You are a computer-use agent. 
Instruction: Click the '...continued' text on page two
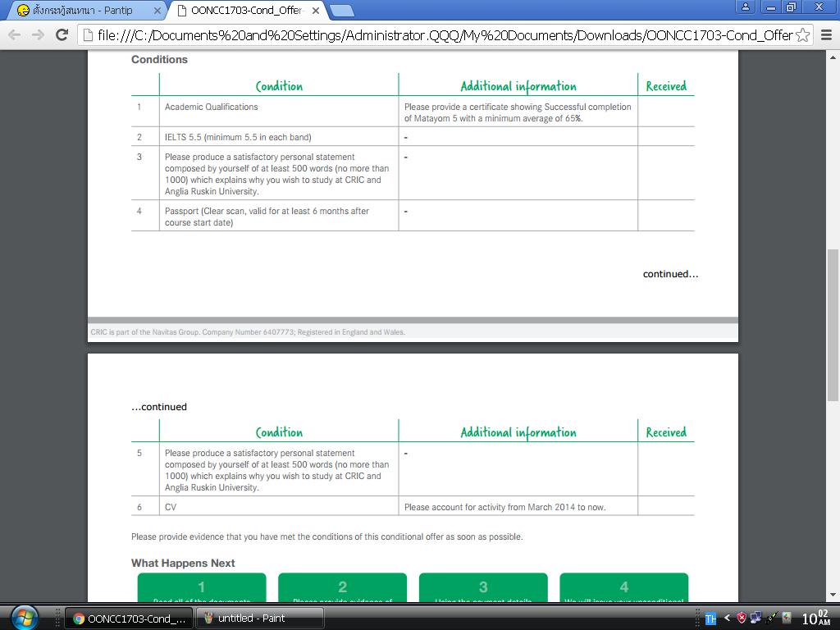click(x=159, y=407)
